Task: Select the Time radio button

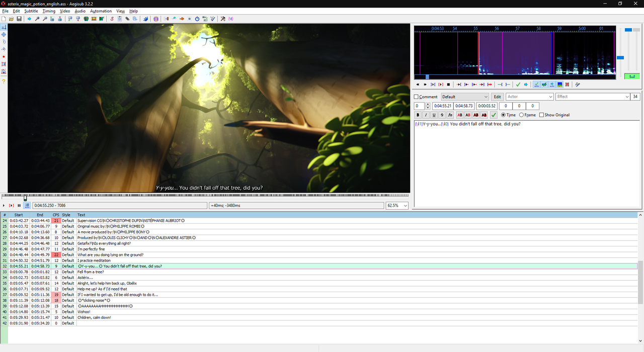Action: point(504,115)
